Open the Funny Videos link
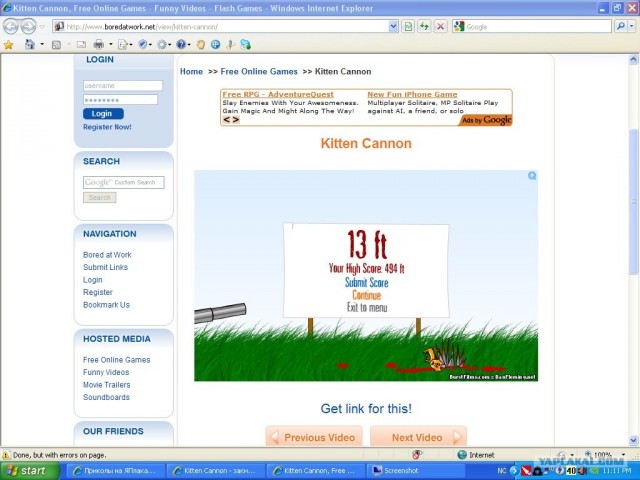Image resolution: width=640 pixels, height=480 pixels. coord(106,372)
